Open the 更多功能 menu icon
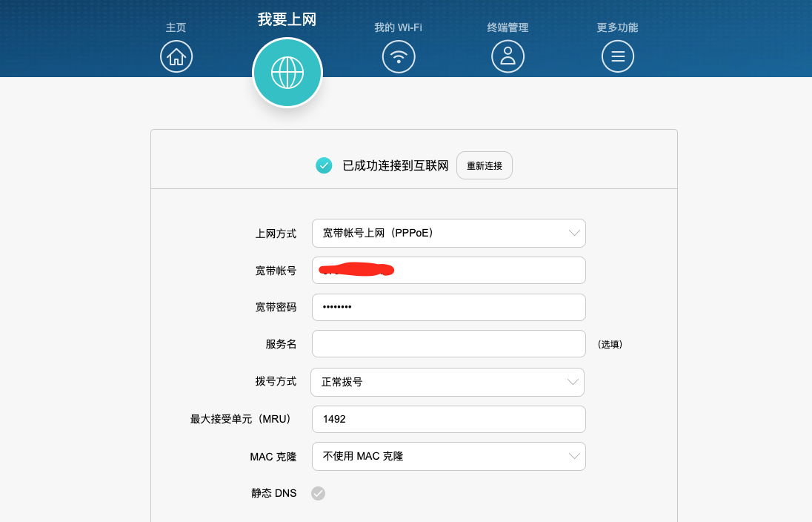Viewport: 812px width, 522px height. click(x=617, y=56)
